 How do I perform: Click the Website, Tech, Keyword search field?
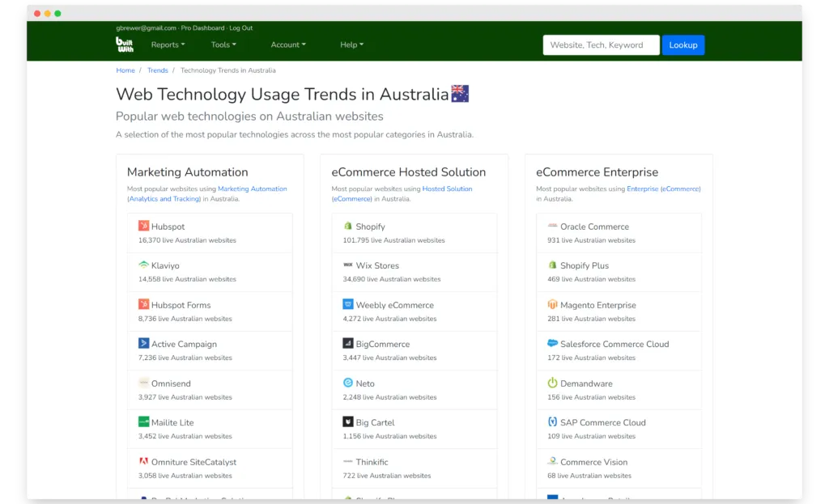pos(601,45)
